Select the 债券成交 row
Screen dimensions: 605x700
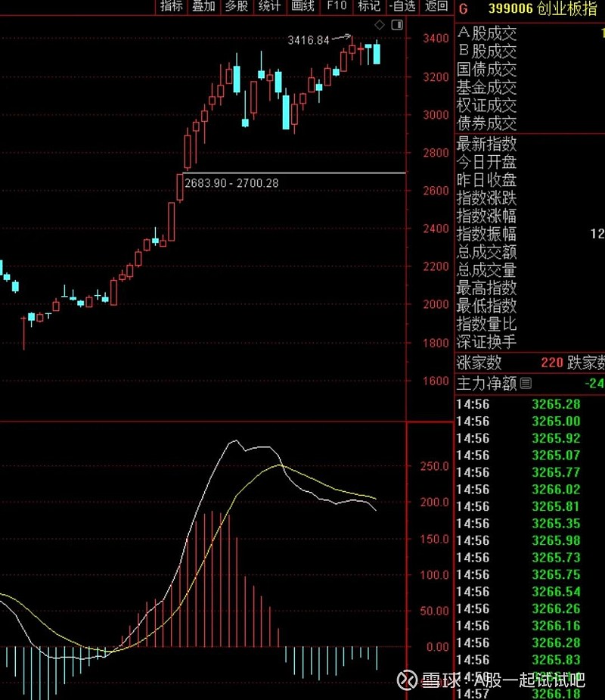529,123
